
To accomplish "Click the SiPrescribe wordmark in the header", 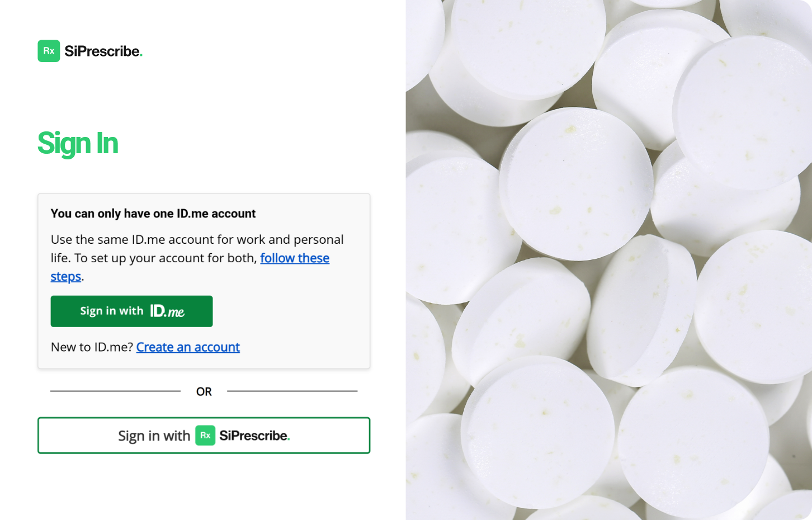I will click(103, 51).
